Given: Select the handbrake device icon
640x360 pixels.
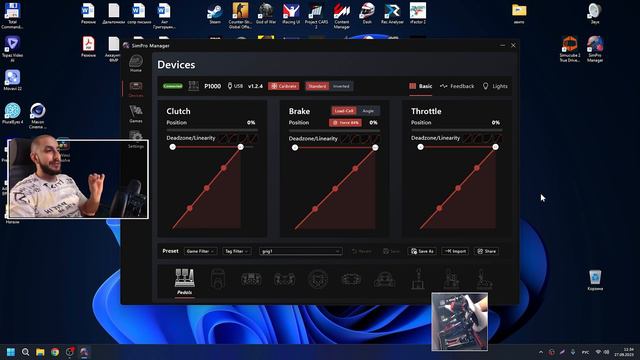Looking at the screenshot, I should [x=451, y=279].
